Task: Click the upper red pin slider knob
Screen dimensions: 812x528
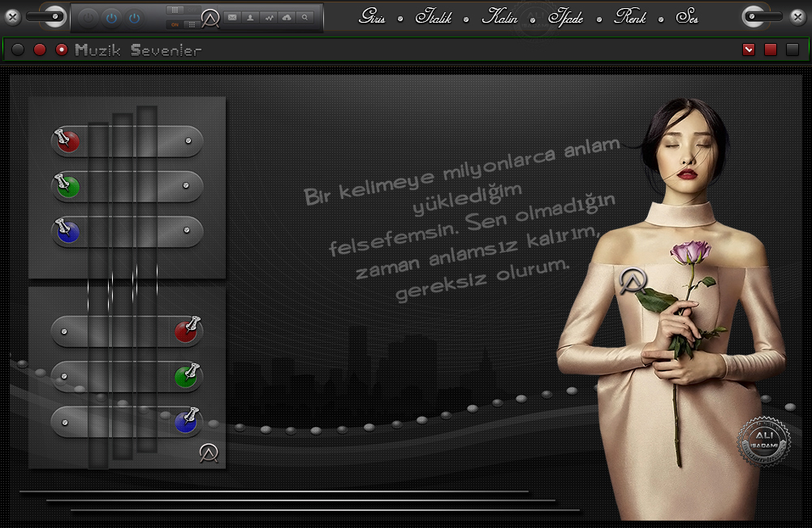Action: point(67,141)
